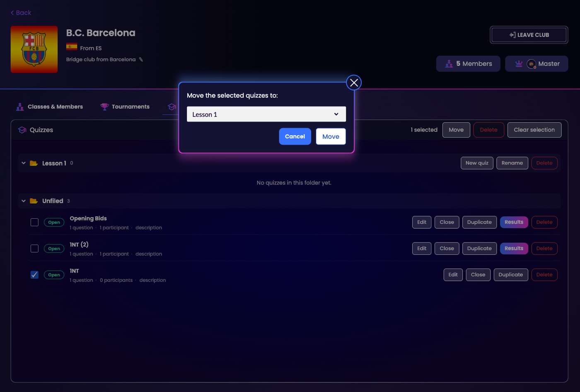Click the B.C. Barcelona club crest
The height and width of the screenshot is (392, 580).
pyautogui.click(x=34, y=49)
